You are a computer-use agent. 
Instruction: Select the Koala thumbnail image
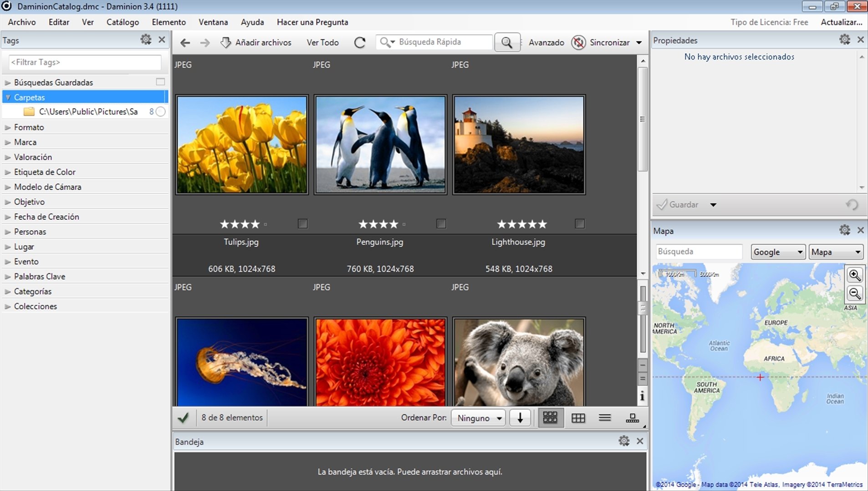pos(519,362)
